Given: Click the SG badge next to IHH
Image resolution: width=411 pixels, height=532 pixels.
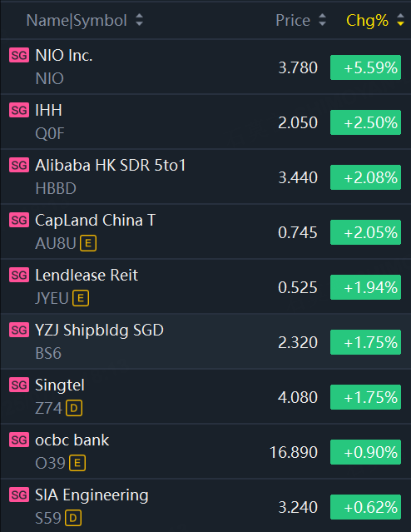Looking at the screenshot, I should 19,110.
